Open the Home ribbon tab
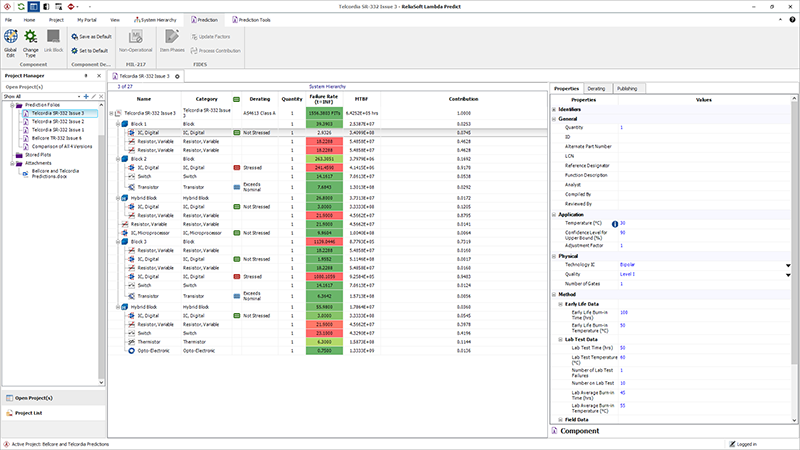800x450 pixels. pos(30,20)
